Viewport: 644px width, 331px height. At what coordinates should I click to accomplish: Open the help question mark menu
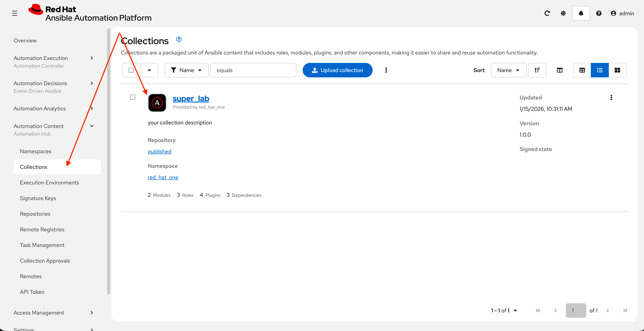(x=598, y=13)
